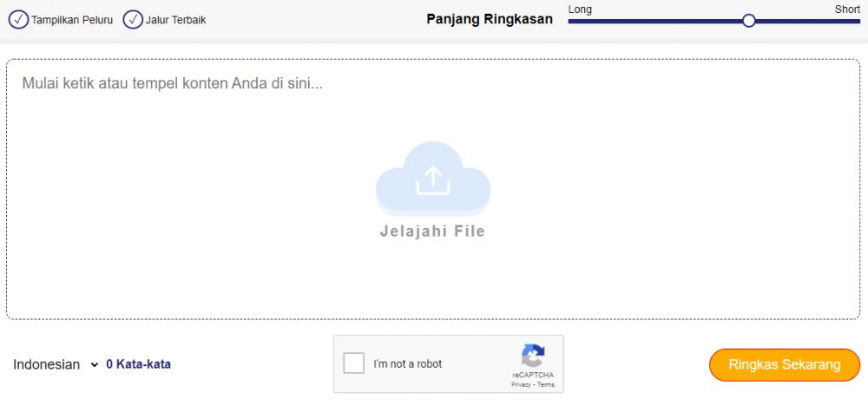868x405 pixels.
Task: Click the Jelajahi File text
Action: pyautogui.click(x=432, y=232)
